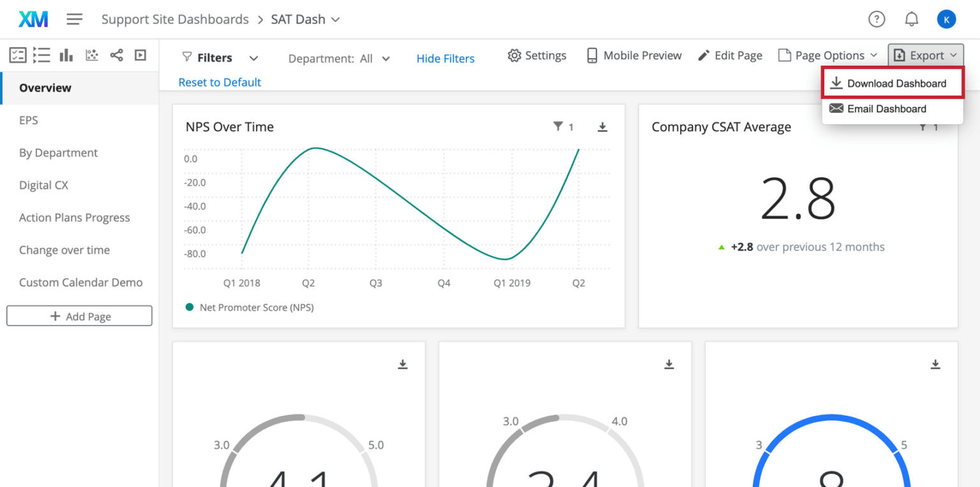980x487 pixels.
Task: Select the video play icon
Action: [140, 55]
